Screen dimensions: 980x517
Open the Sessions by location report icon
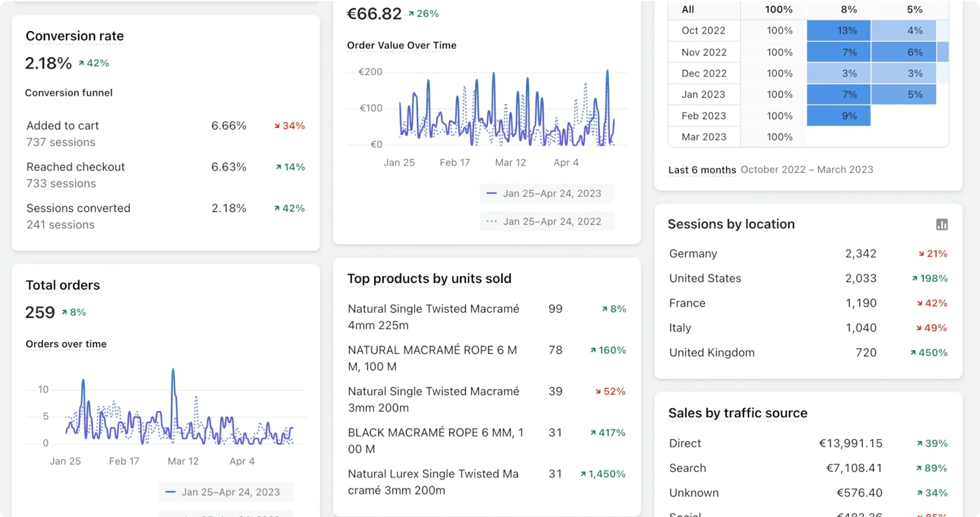click(942, 224)
